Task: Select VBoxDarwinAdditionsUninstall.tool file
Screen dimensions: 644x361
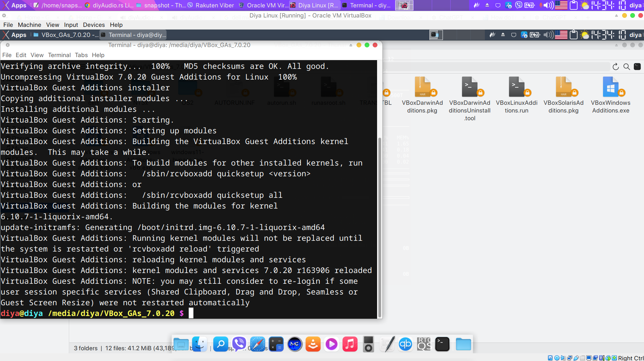Action: click(x=469, y=99)
